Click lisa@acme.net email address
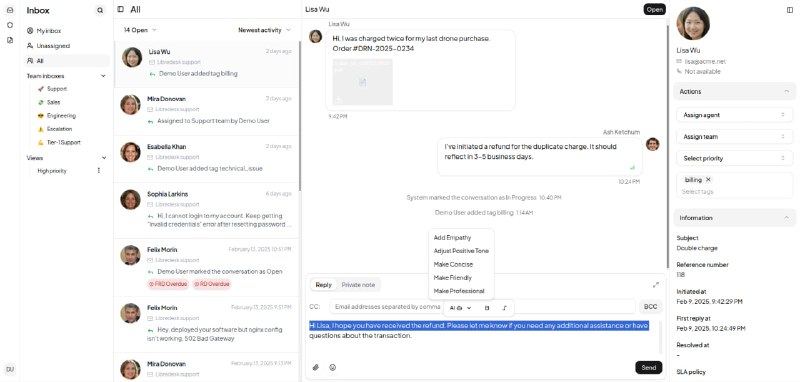The image size is (800, 382). click(705, 61)
